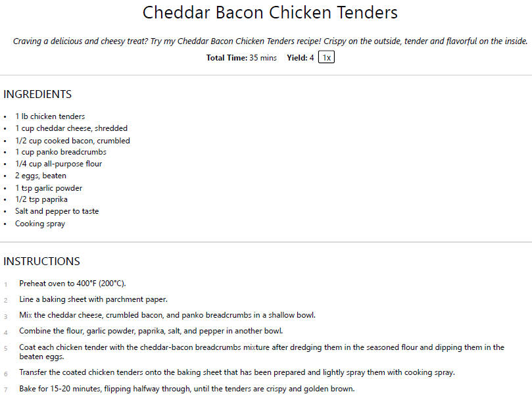The width and height of the screenshot is (532, 396).
Task: Click step 1 'Preheat oven to 400°F'
Action: pos(72,284)
